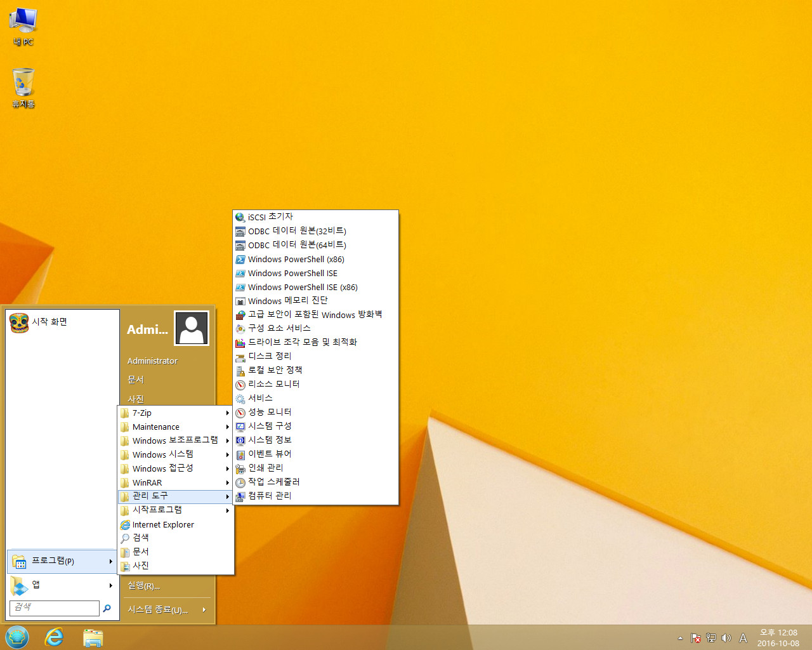Open 검색 magnifier entry in programs list
This screenshot has width=812, height=650.
(176, 538)
